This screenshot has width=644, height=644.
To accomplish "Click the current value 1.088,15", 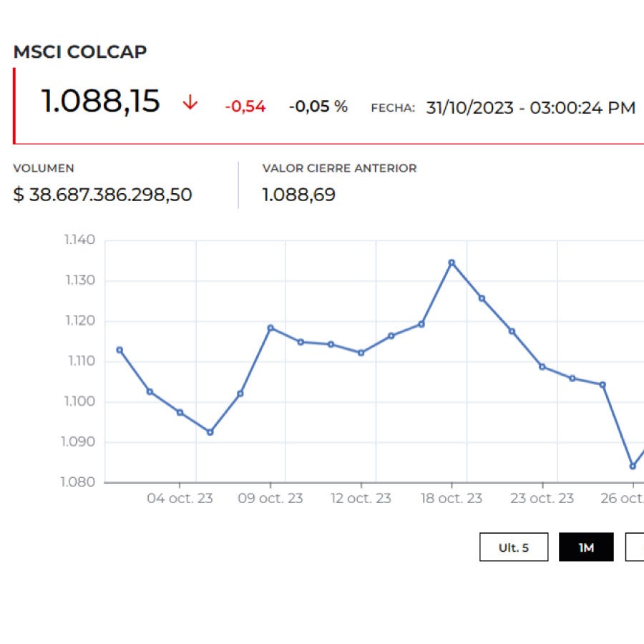I will [x=99, y=101].
